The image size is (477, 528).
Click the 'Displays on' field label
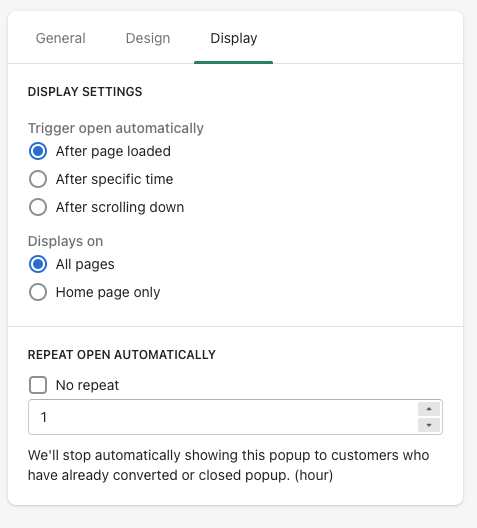65,241
